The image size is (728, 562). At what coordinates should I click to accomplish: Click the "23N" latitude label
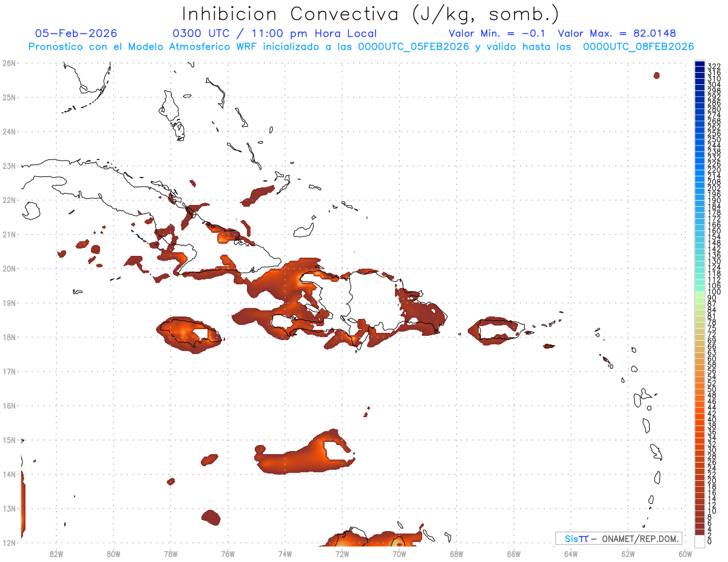tap(9, 166)
